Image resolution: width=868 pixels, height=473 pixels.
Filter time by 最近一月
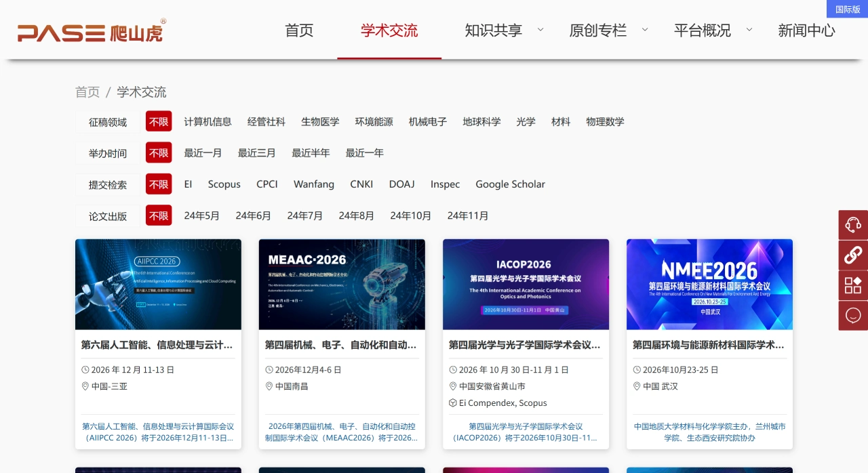click(x=203, y=153)
